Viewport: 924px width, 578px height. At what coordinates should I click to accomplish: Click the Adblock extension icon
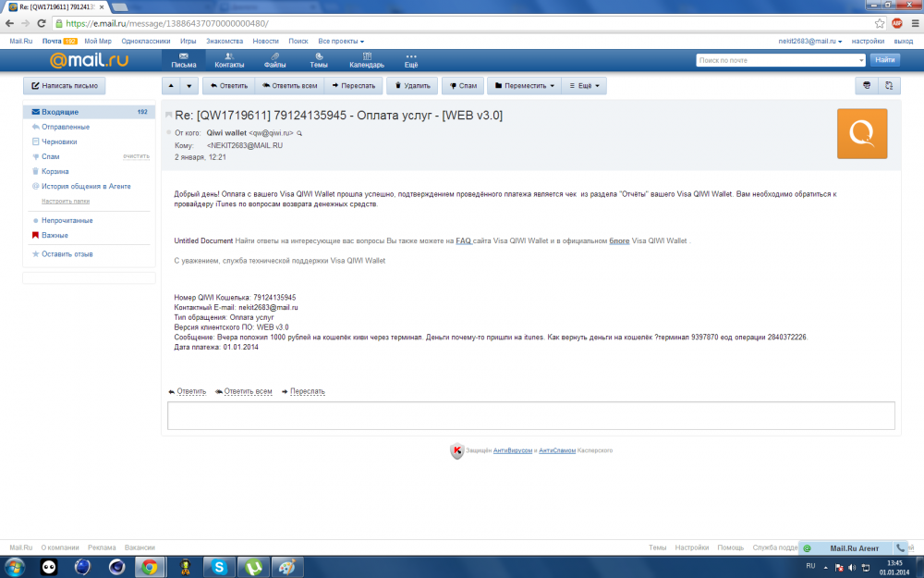tap(897, 24)
